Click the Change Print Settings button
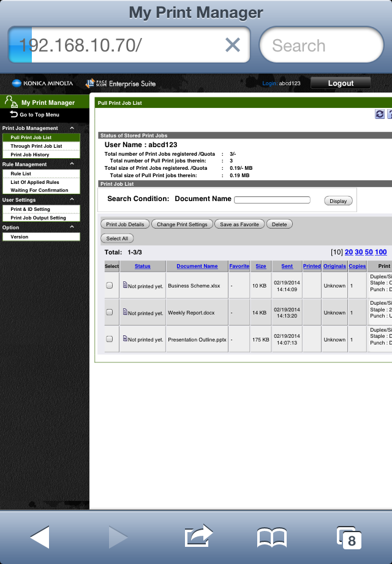Viewport: 392px width, 564px height. click(182, 224)
